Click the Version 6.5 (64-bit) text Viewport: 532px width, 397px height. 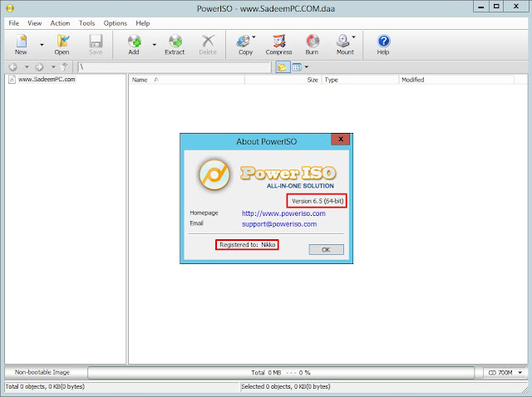pyautogui.click(x=318, y=201)
